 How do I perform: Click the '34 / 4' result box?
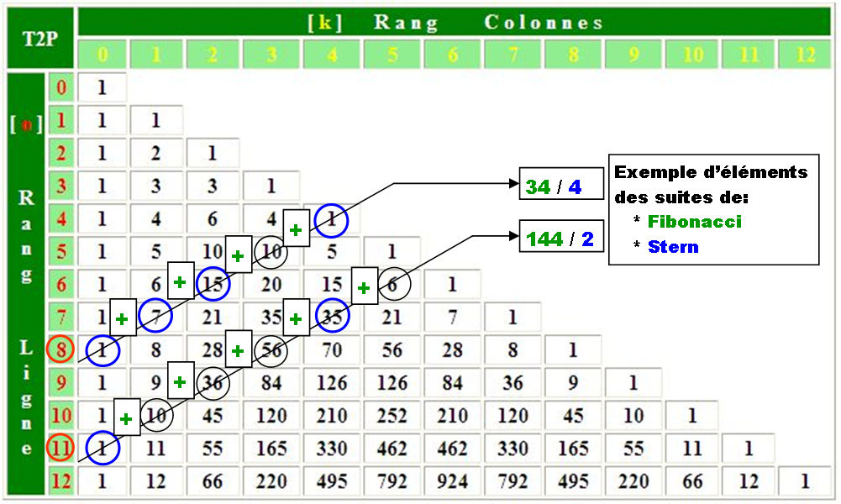pyautogui.click(x=561, y=183)
